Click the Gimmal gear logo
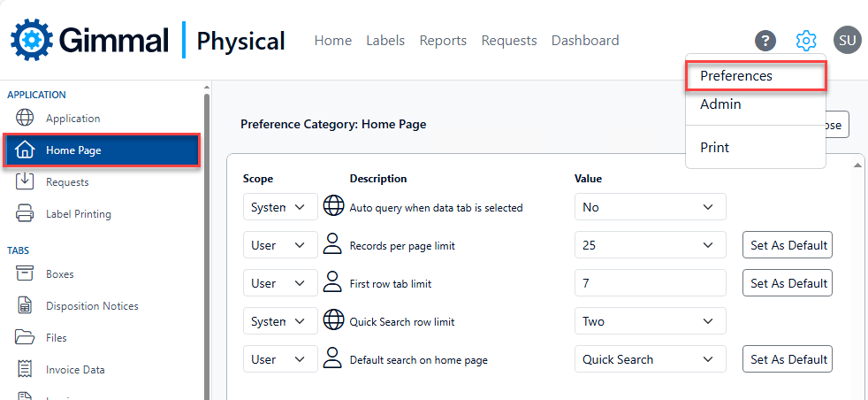Screen dimensions: 868x400 [32, 40]
